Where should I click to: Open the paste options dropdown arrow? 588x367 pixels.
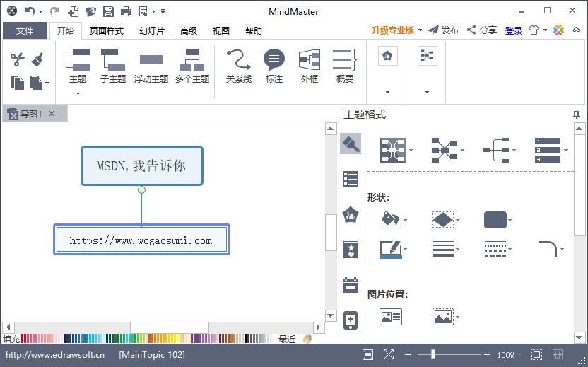click(x=47, y=83)
